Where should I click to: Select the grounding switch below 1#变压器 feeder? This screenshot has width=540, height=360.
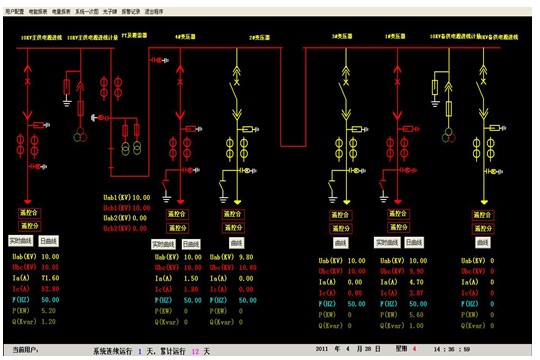(383, 189)
